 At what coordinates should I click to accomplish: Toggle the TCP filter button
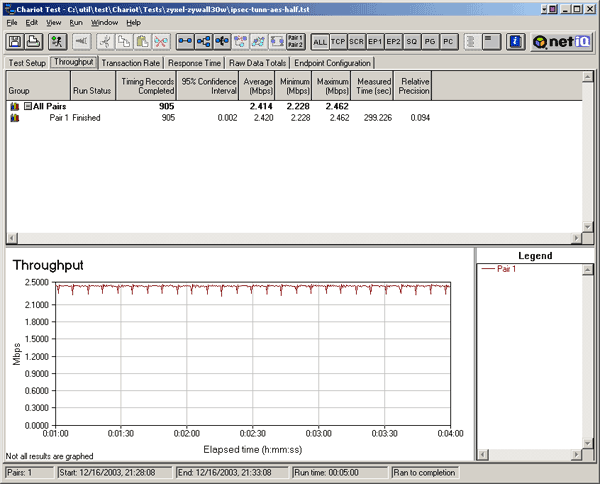(x=338, y=41)
